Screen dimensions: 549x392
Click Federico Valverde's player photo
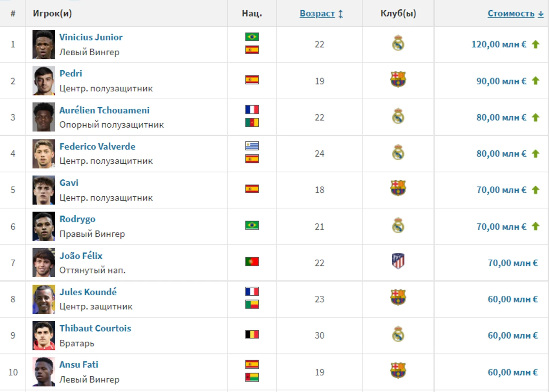[44, 153]
